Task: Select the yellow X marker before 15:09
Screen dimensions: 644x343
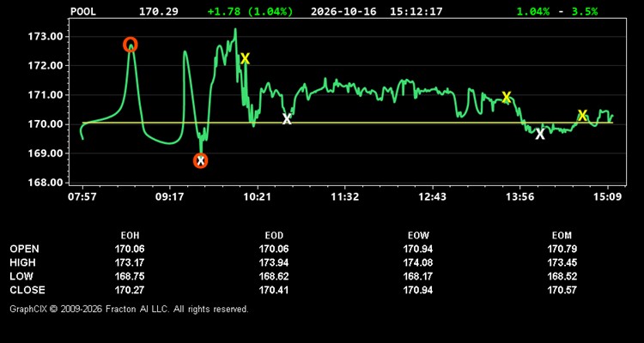Action: click(x=582, y=115)
